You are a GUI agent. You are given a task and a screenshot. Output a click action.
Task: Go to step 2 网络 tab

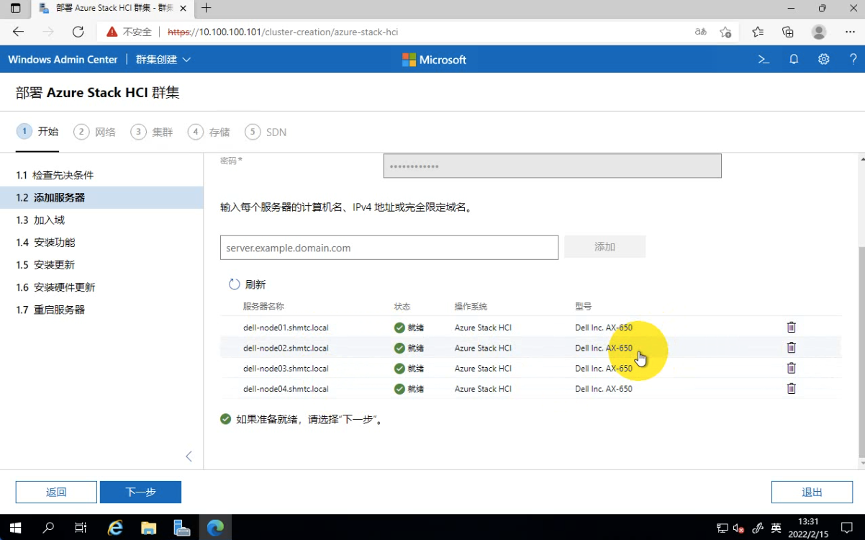94,132
